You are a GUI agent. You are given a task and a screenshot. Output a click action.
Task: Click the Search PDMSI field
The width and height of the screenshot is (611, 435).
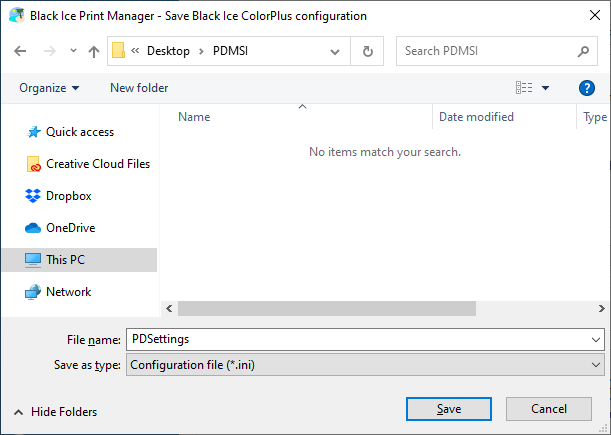coord(485,51)
